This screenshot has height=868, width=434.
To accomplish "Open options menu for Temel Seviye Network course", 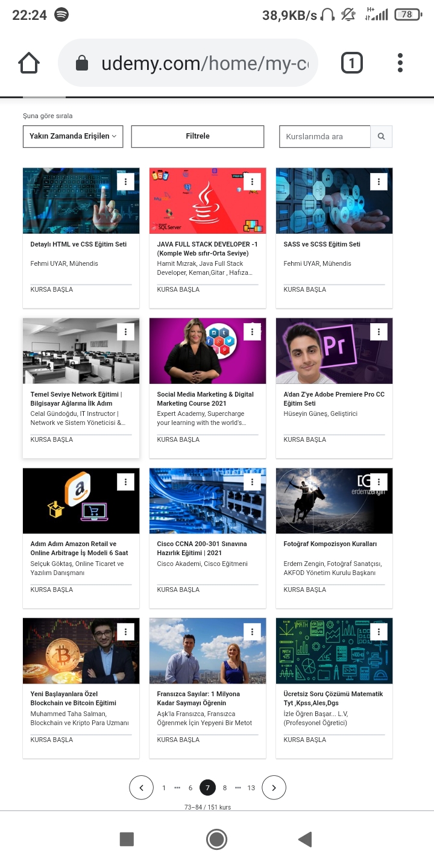I will [125, 331].
